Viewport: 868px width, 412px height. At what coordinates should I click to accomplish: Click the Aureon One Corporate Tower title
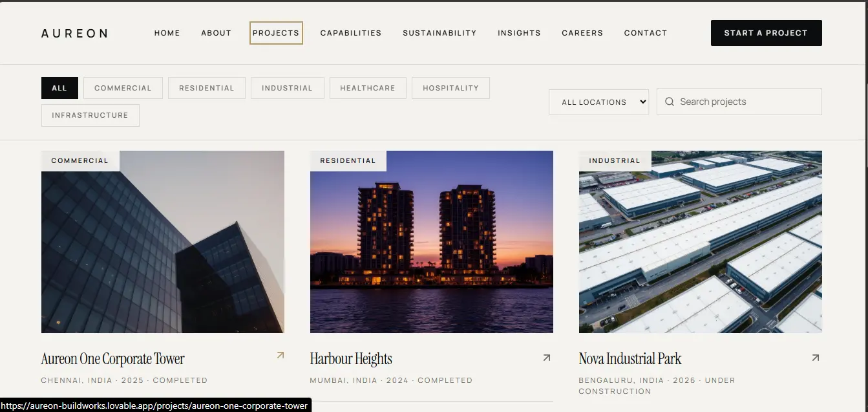tap(113, 358)
